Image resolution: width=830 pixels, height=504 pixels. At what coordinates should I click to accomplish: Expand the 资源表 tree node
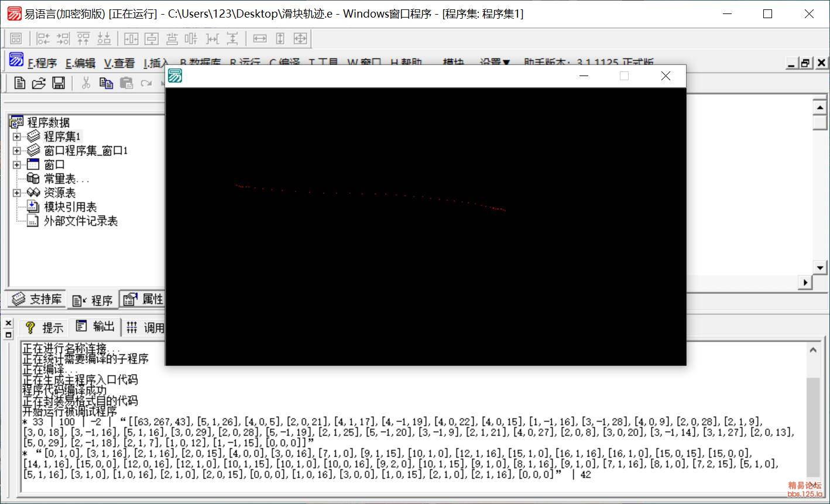click(16, 193)
